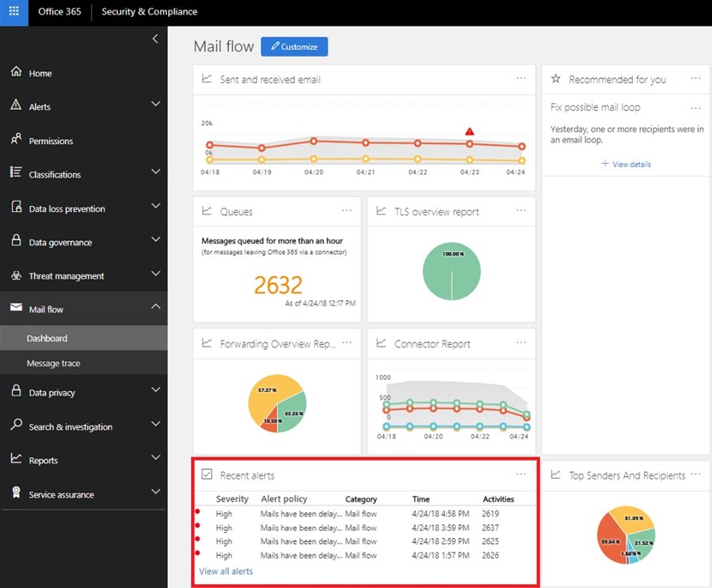
Task: Expand the Data governance chevron
Action: click(x=155, y=240)
